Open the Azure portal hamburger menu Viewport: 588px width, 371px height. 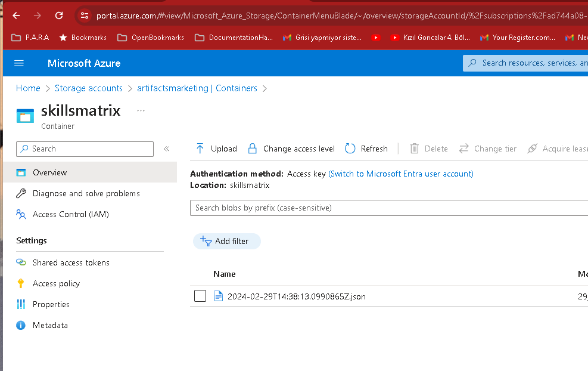click(x=18, y=63)
